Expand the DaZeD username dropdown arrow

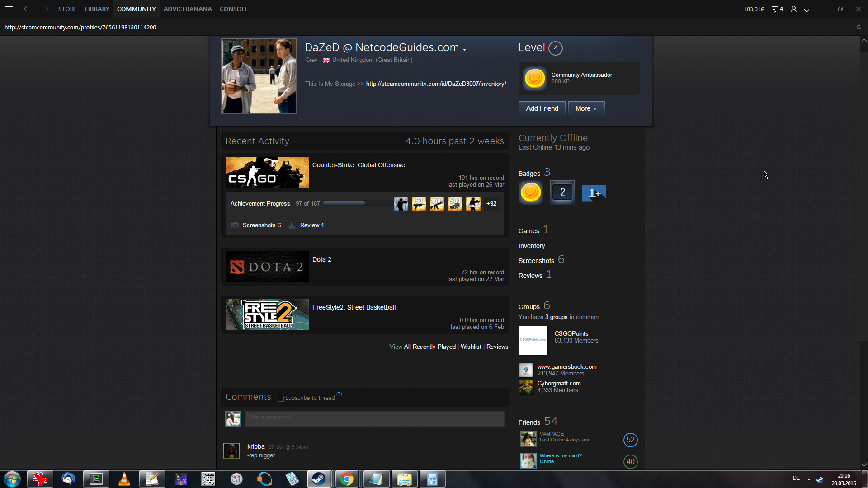(464, 50)
